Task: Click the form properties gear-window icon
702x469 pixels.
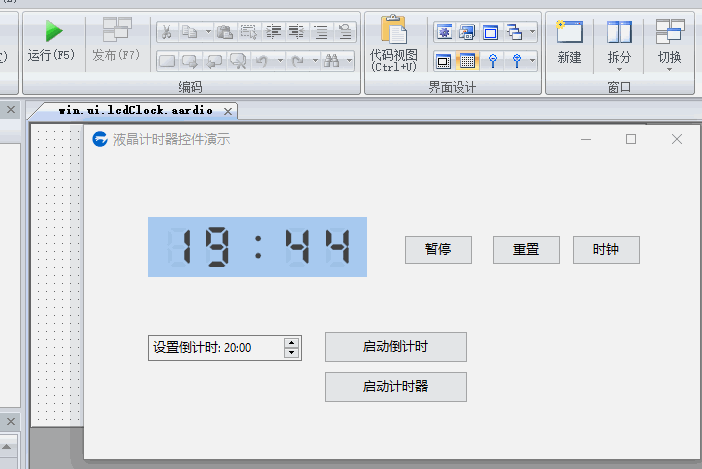Action: click(443, 32)
